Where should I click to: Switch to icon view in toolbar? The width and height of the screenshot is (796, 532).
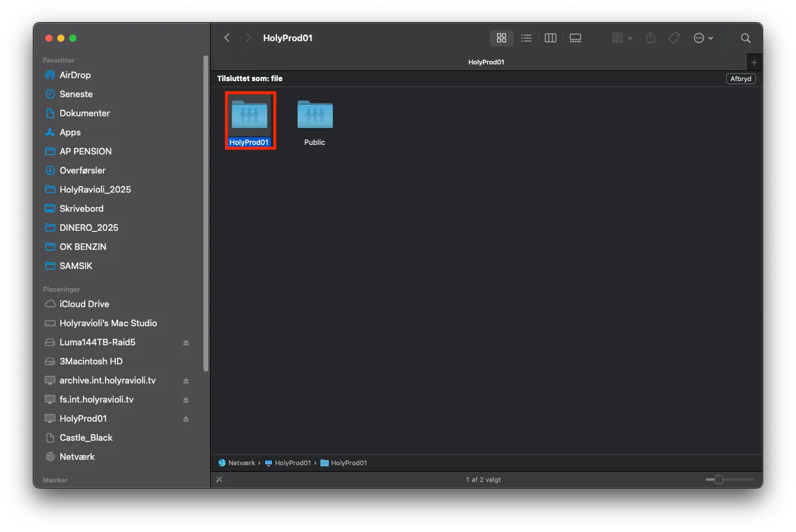[x=501, y=38]
